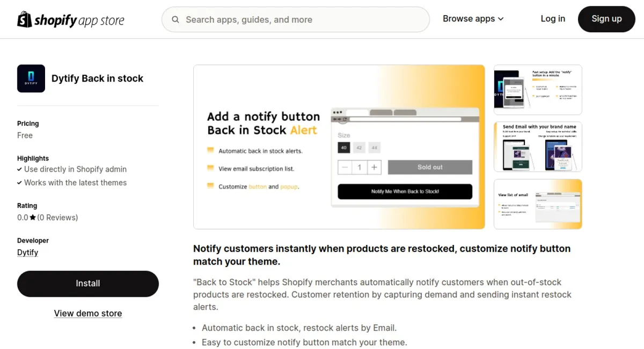Open the Shopify app store logo
The image size is (644, 349).
click(71, 19)
